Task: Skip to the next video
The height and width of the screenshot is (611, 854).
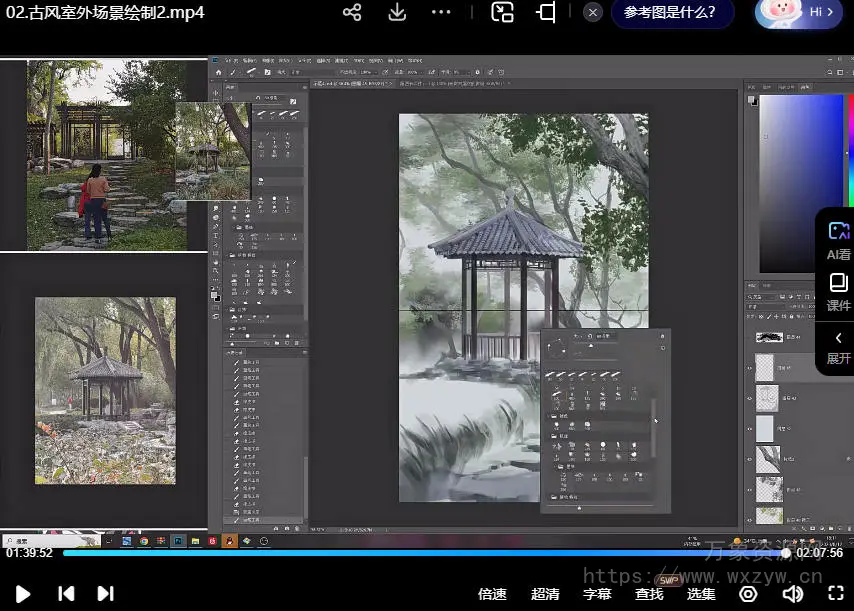Action: (x=105, y=593)
